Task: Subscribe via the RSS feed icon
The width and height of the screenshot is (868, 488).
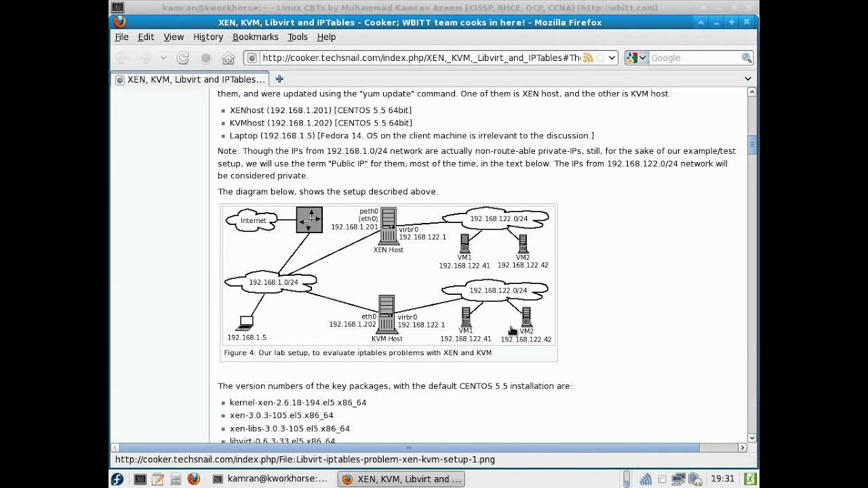Action: click(x=588, y=58)
